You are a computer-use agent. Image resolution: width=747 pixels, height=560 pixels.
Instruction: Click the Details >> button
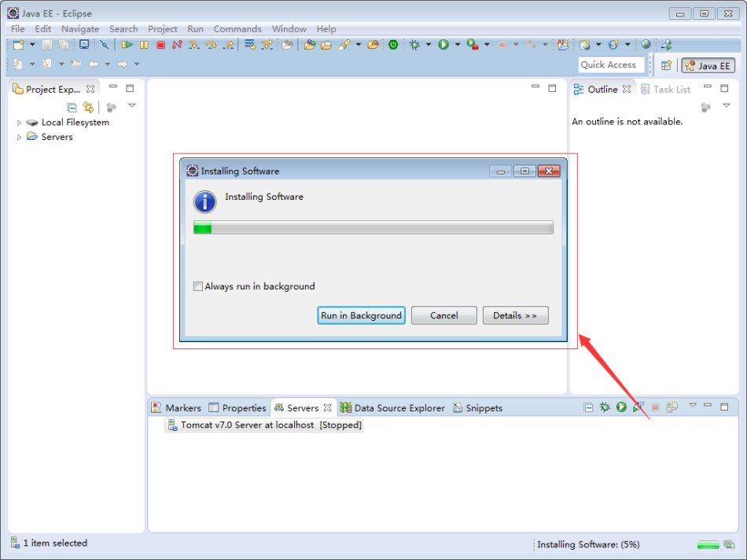(x=516, y=315)
